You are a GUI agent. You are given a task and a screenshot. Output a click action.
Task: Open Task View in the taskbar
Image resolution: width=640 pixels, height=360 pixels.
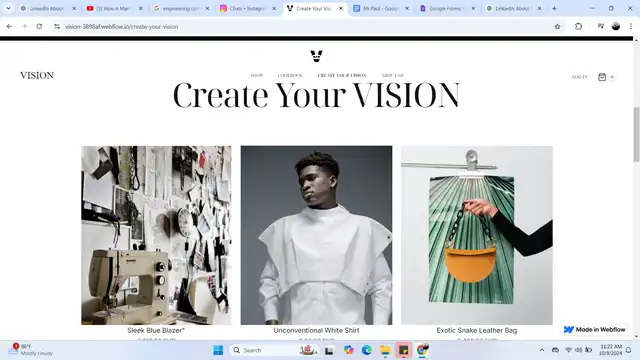[x=329, y=350]
